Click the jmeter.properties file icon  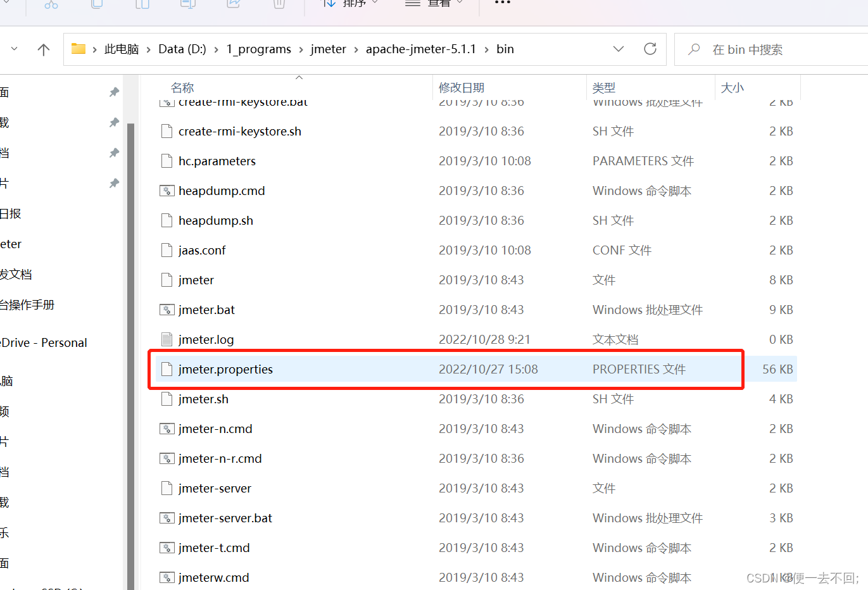(167, 369)
